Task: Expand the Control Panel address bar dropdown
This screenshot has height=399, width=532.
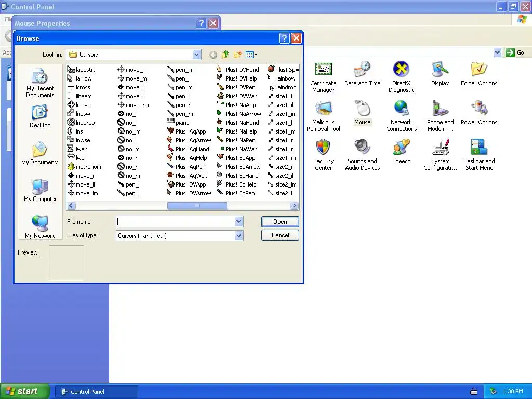Action: tap(497, 52)
